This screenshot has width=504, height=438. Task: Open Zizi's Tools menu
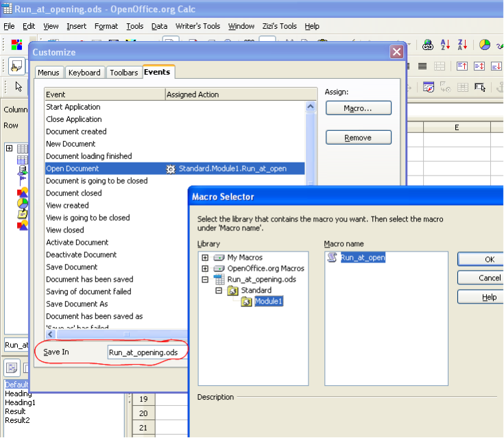[x=279, y=26]
